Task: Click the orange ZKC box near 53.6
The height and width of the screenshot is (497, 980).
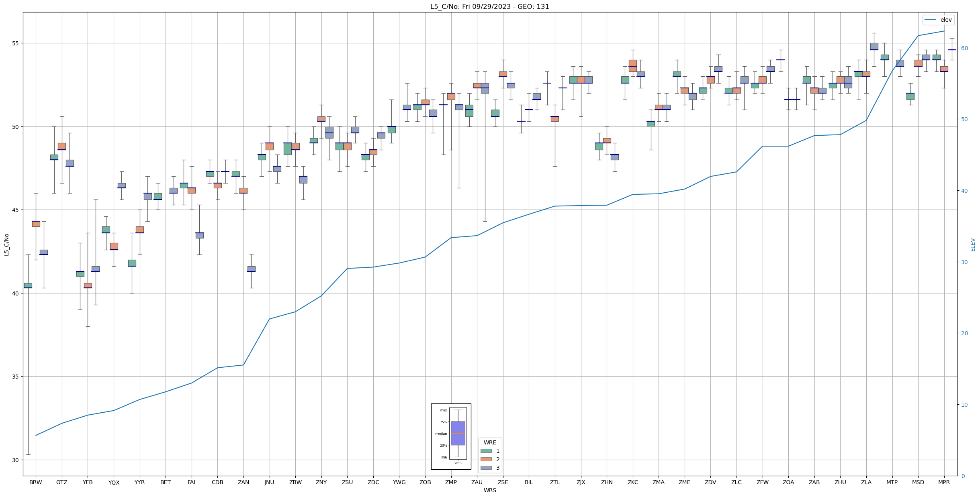Action: [632, 66]
